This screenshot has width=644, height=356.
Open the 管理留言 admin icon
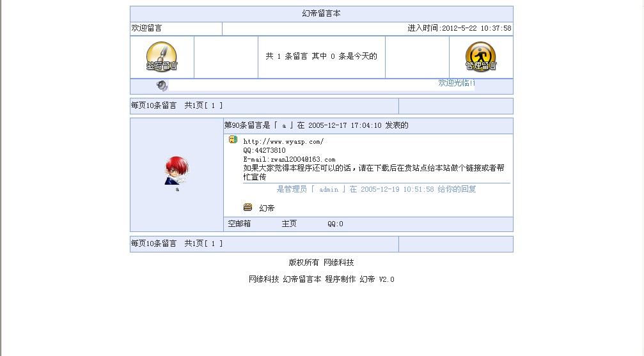click(x=480, y=57)
